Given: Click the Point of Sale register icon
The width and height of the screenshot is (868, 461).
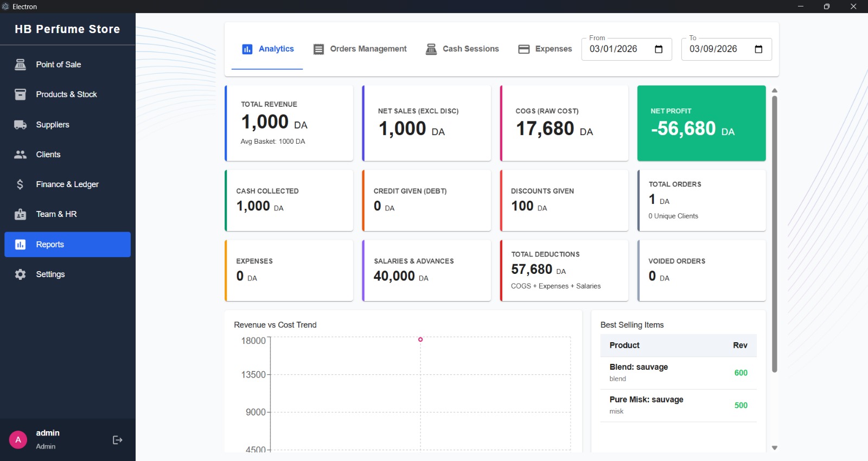Looking at the screenshot, I should pos(20,65).
